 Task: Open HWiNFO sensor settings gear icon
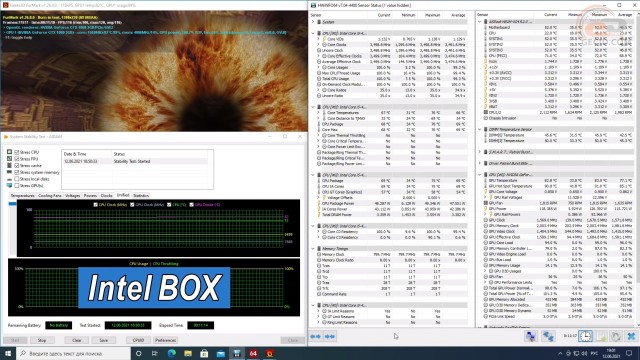(616, 336)
